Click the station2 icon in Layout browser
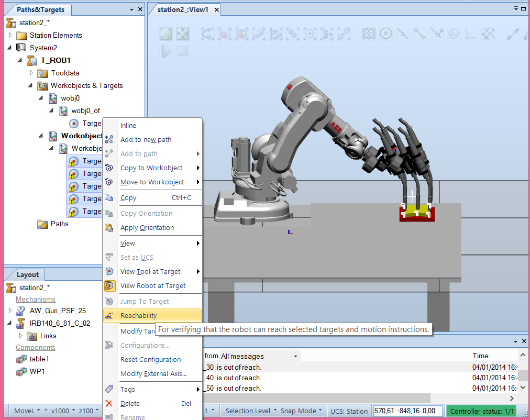The width and height of the screenshot is (530, 420). pos(10,288)
